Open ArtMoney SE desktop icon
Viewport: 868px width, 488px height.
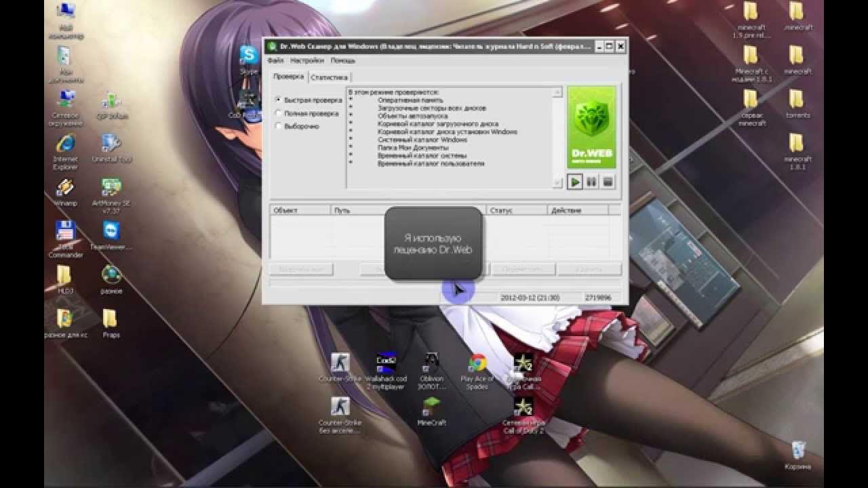point(111,197)
